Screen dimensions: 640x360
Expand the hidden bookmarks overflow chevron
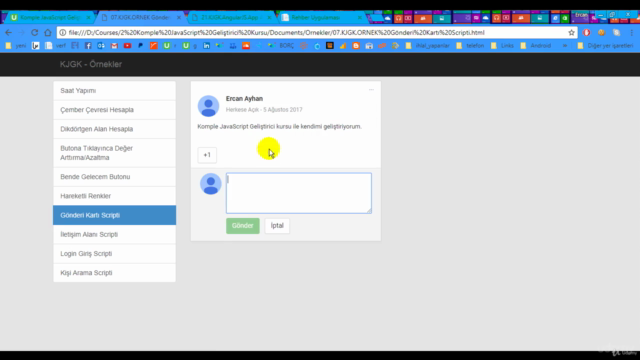click(x=565, y=46)
